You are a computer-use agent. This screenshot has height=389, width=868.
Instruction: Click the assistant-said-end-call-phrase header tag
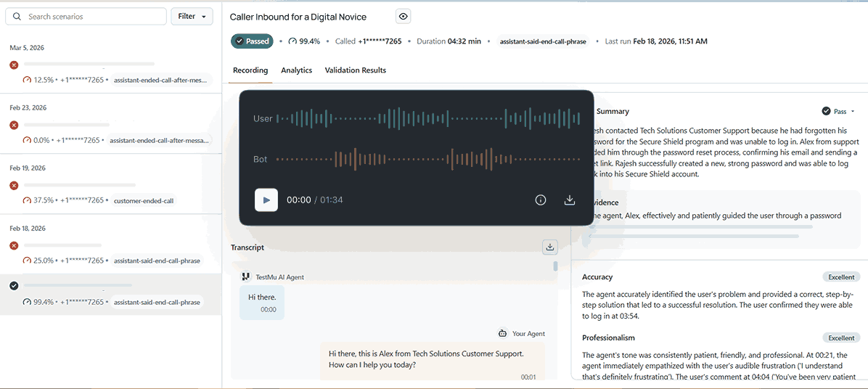542,41
